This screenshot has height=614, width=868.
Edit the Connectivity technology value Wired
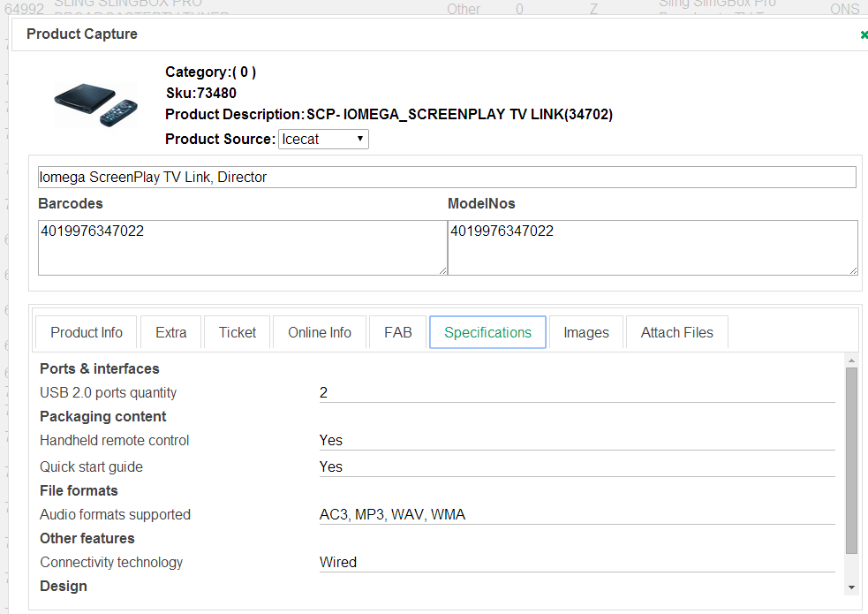[x=577, y=562]
